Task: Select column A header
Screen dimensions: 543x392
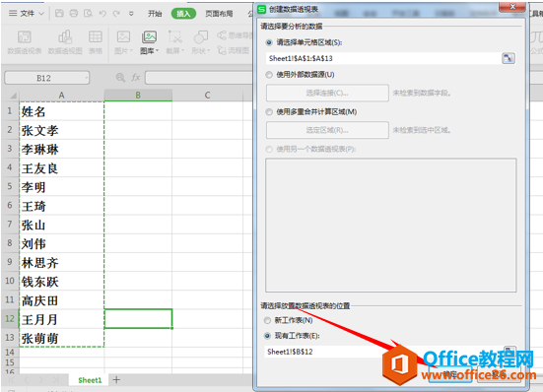Action: (62, 96)
